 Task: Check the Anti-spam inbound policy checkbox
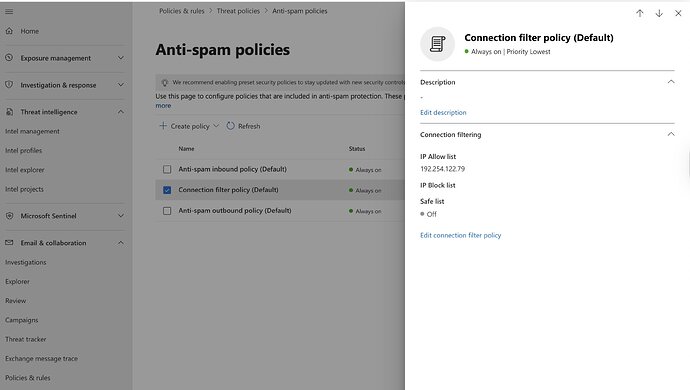(x=167, y=169)
